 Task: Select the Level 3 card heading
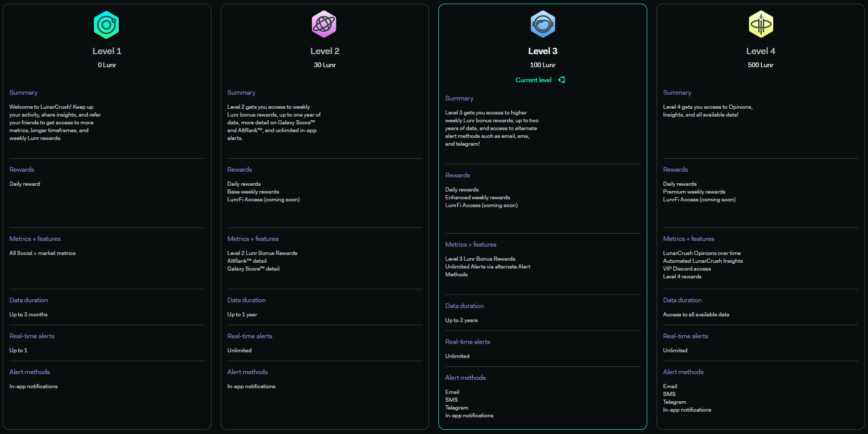tap(543, 51)
